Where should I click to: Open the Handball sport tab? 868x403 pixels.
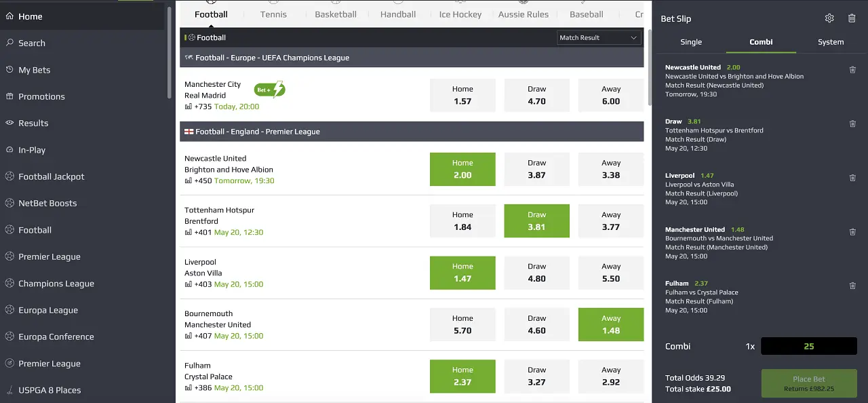398,14
